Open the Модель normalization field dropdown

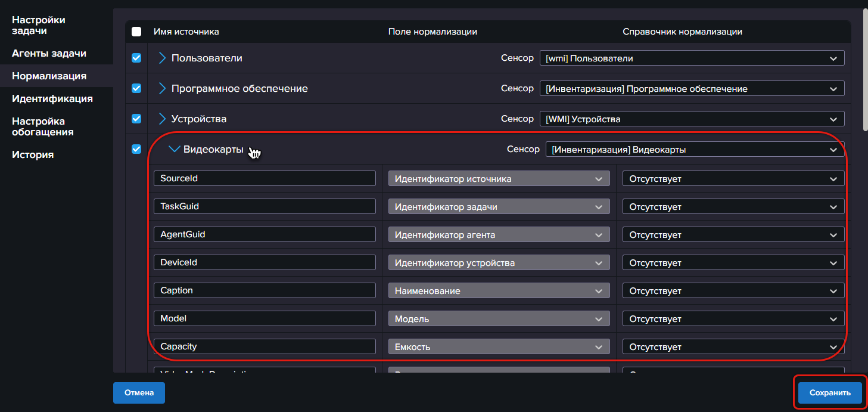[499, 319]
